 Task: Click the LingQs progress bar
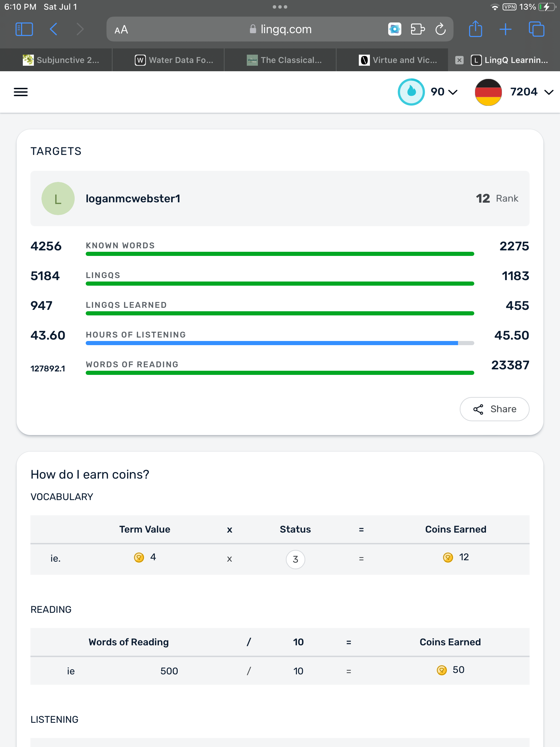click(x=280, y=284)
